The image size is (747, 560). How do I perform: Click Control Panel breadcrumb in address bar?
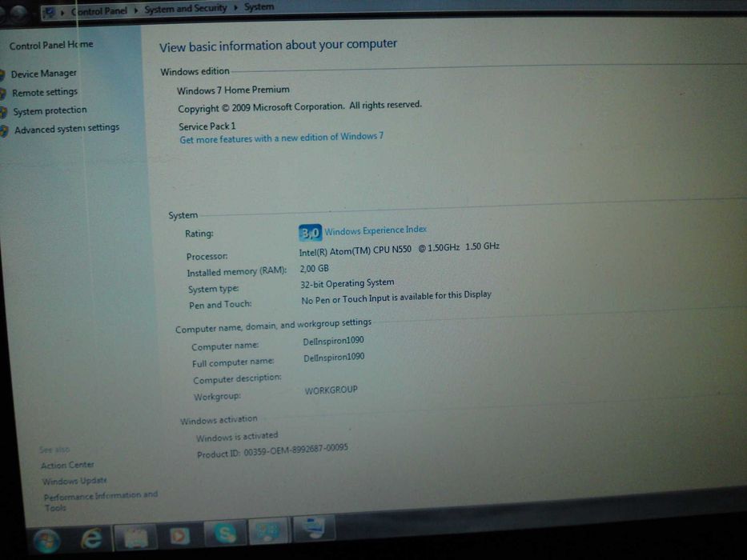[x=99, y=11]
